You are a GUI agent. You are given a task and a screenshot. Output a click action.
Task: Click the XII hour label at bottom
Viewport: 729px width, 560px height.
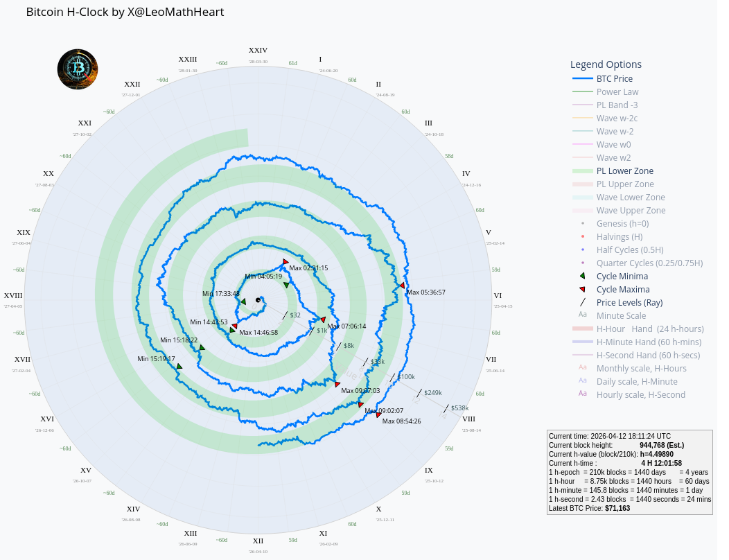coord(258,541)
